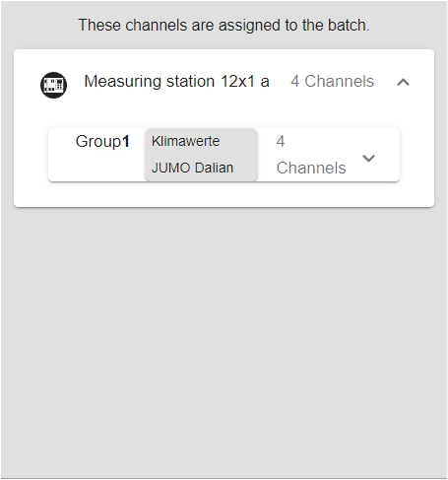The image size is (448, 480).
Task: Click the 'These channels are assigned' heading
Action: (x=224, y=26)
